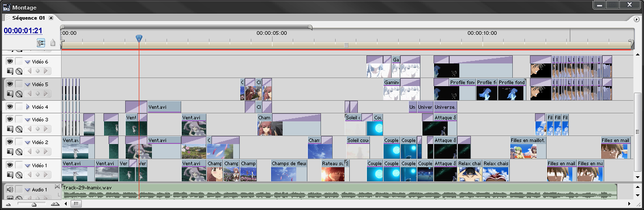Go to previous keyframe on Vidéo 6
The image size is (644, 210).
(x=30, y=71)
